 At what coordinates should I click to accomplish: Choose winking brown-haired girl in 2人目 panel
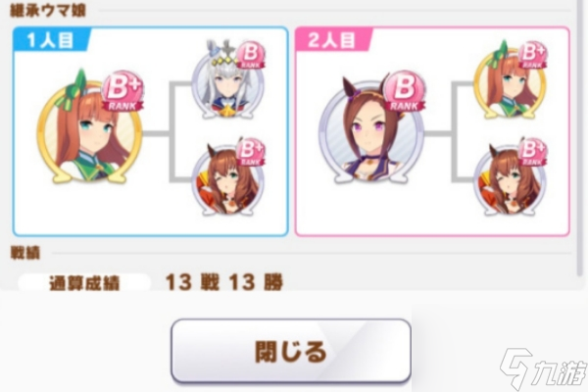510,179
